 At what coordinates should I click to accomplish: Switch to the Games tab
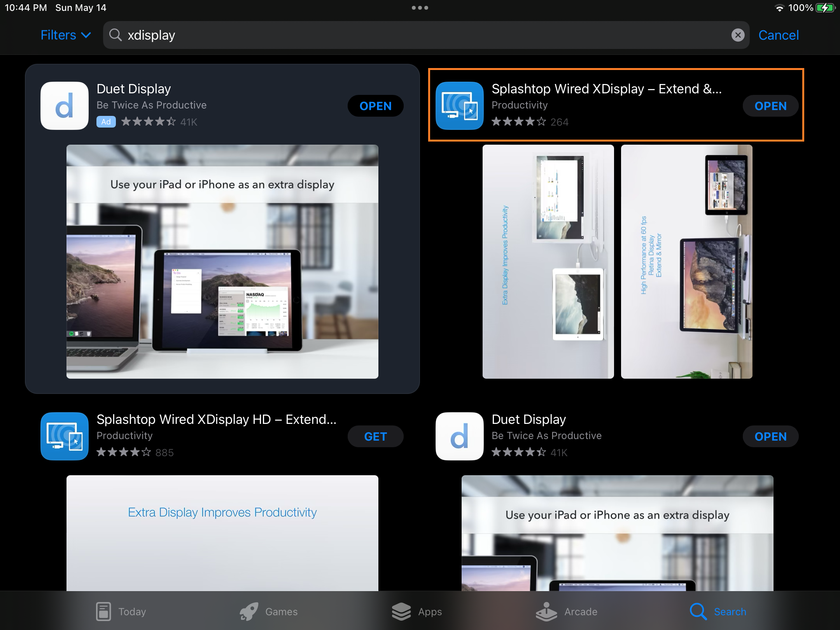point(269,611)
